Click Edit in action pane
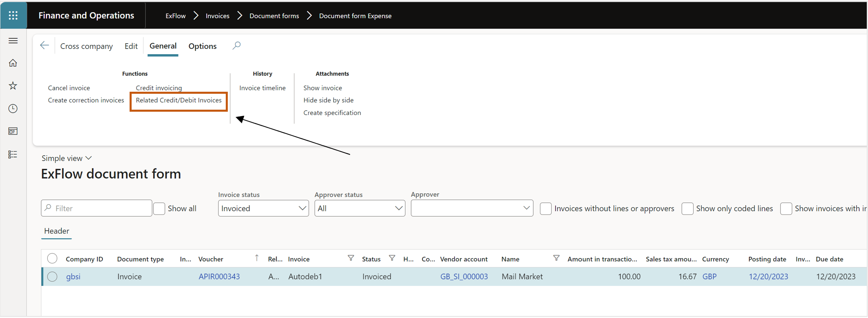 point(131,46)
